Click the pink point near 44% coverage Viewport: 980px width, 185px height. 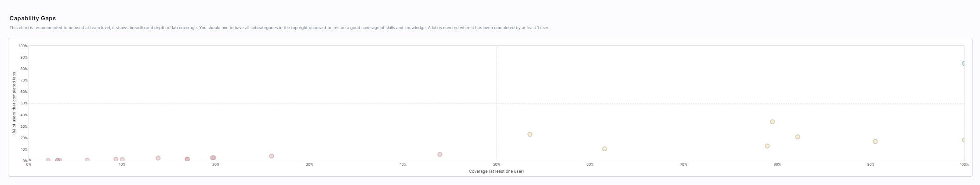click(439, 155)
